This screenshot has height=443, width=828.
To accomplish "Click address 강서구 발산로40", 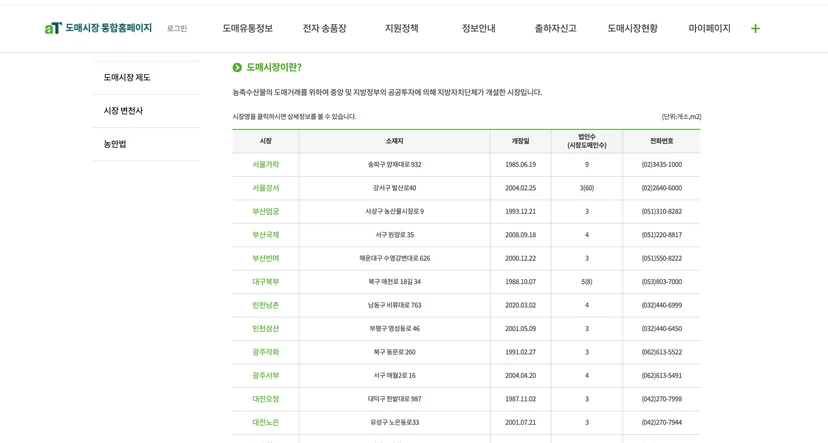I will tap(394, 188).
